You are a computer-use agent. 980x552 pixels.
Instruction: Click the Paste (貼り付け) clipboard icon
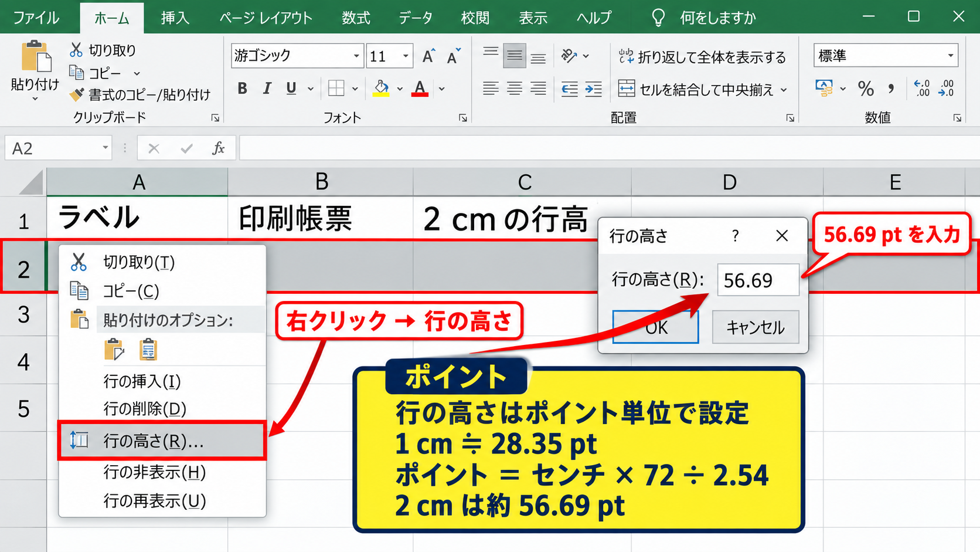coord(35,56)
